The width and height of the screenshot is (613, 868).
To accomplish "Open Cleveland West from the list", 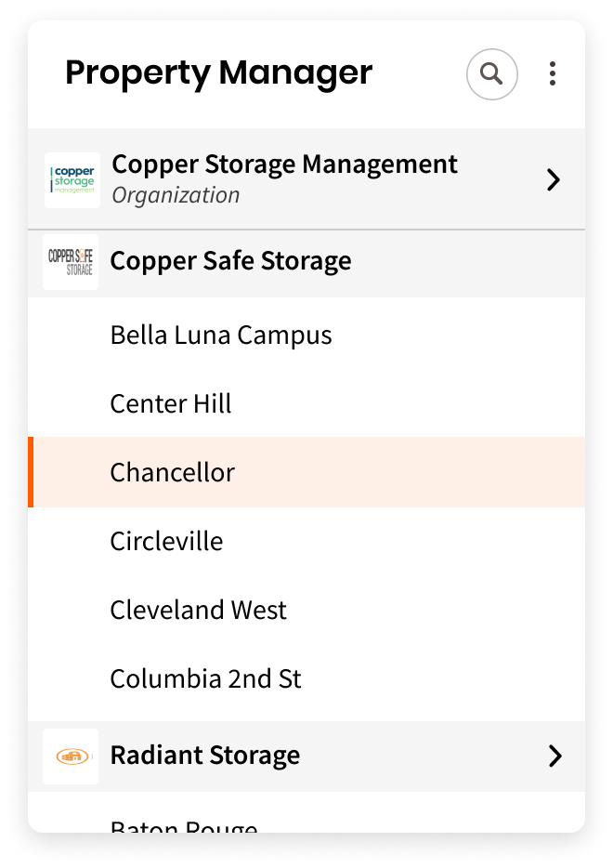I will pos(198,610).
